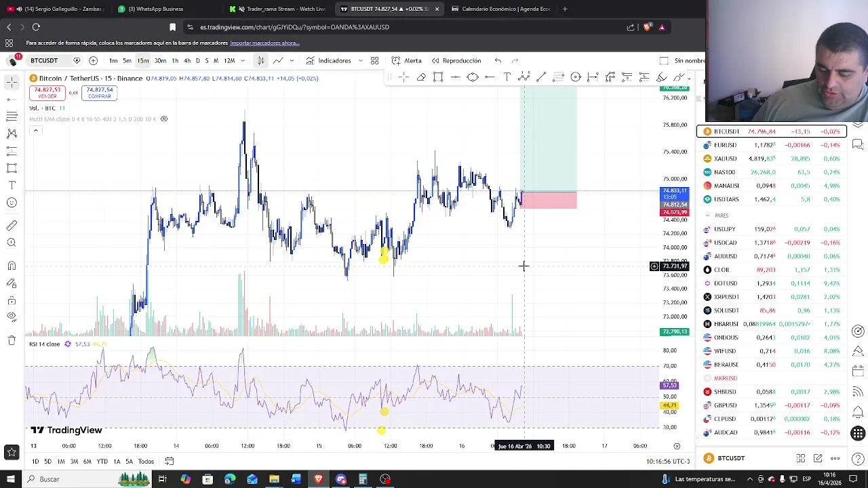Select SOLUSDT row in watchlist
This screenshot has width=868, height=488.
pyautogui.click(x=772, y=310)
